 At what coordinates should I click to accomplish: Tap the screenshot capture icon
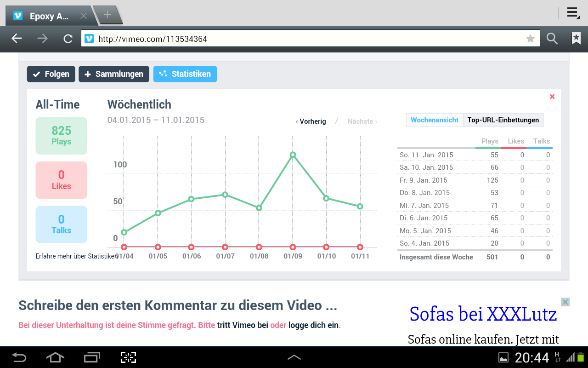tap(129, 357)
